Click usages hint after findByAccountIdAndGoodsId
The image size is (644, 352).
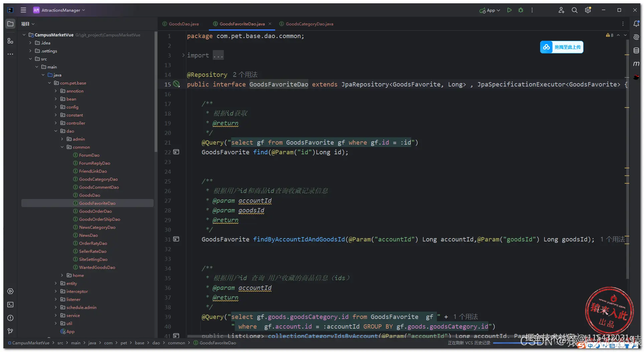tap(612, 239)
